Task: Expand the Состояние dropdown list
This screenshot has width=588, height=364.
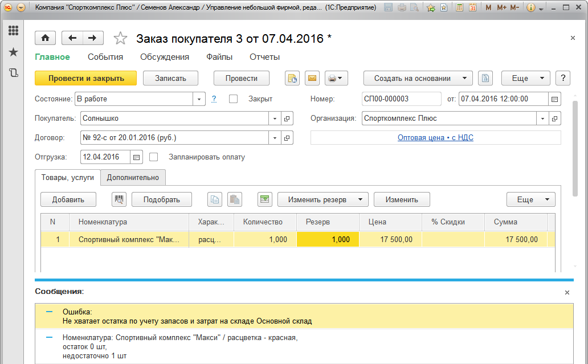Action: (199, 99)
